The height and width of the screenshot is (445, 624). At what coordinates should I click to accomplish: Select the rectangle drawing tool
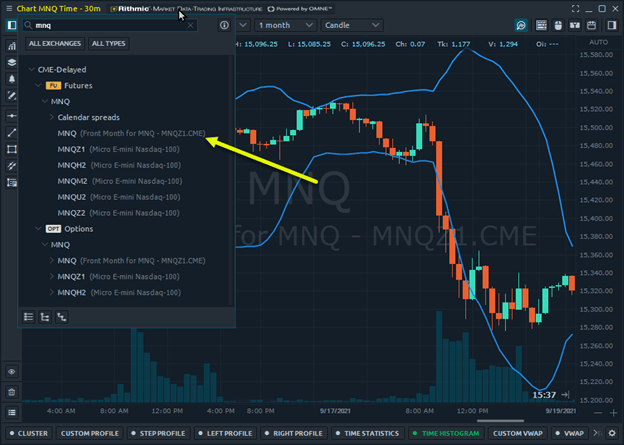point(12,149)
